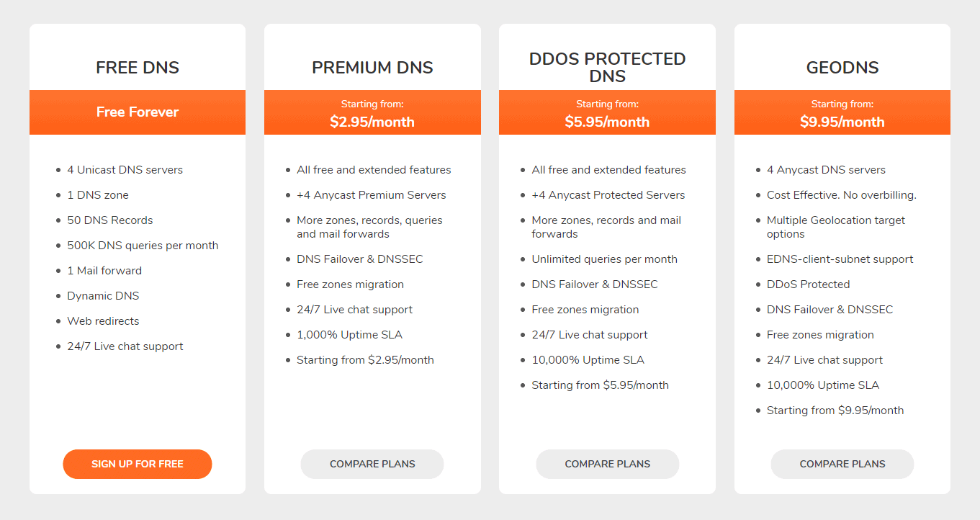The width and height of the screenshot is (980, 520).
Task: Select the PREMIUM DNS plan heading
Action: point(372,67)
